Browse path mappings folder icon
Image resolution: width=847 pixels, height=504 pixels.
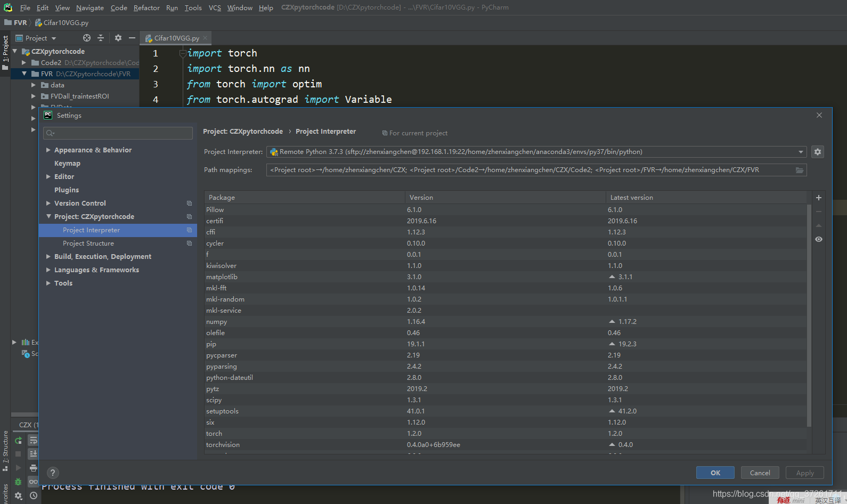[x=800, y=170]
